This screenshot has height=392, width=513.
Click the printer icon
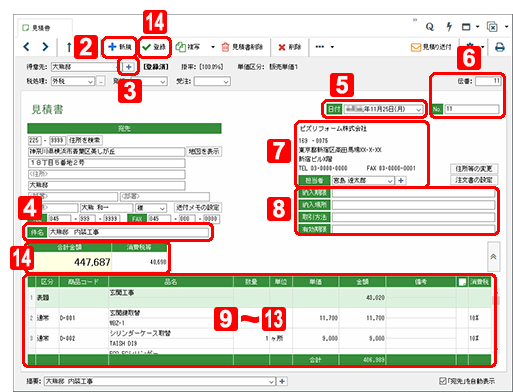point(499,47)
